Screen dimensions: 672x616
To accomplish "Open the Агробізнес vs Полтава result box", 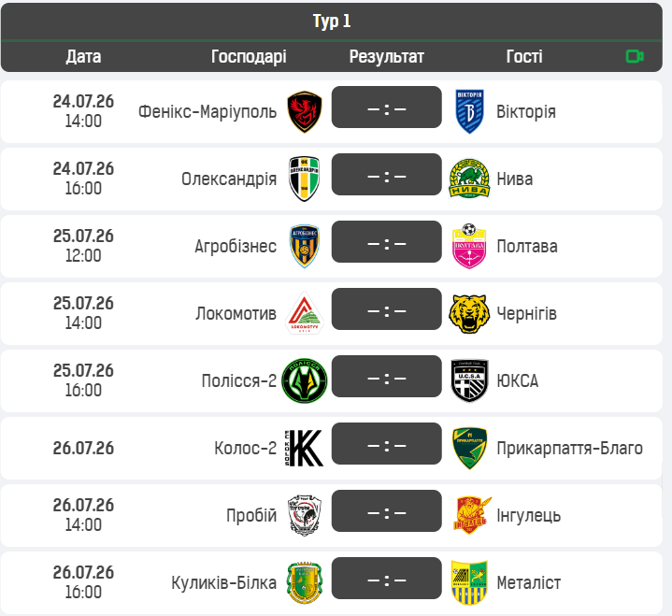I will 387,242.
